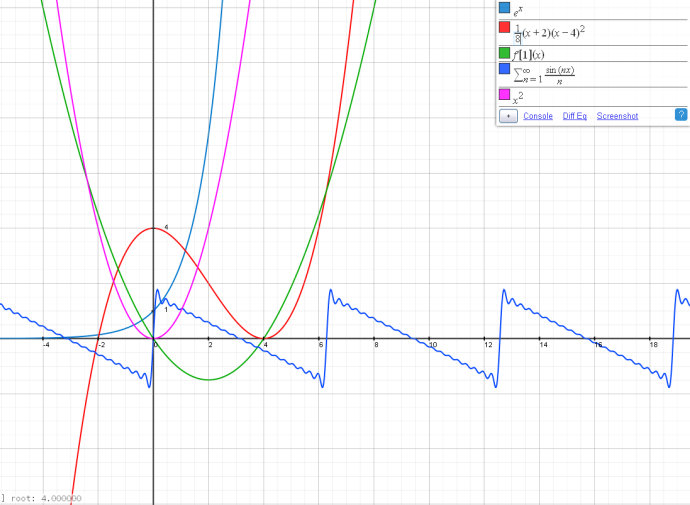
Task: Click the x-axis label -4
Action: (46, 345)
